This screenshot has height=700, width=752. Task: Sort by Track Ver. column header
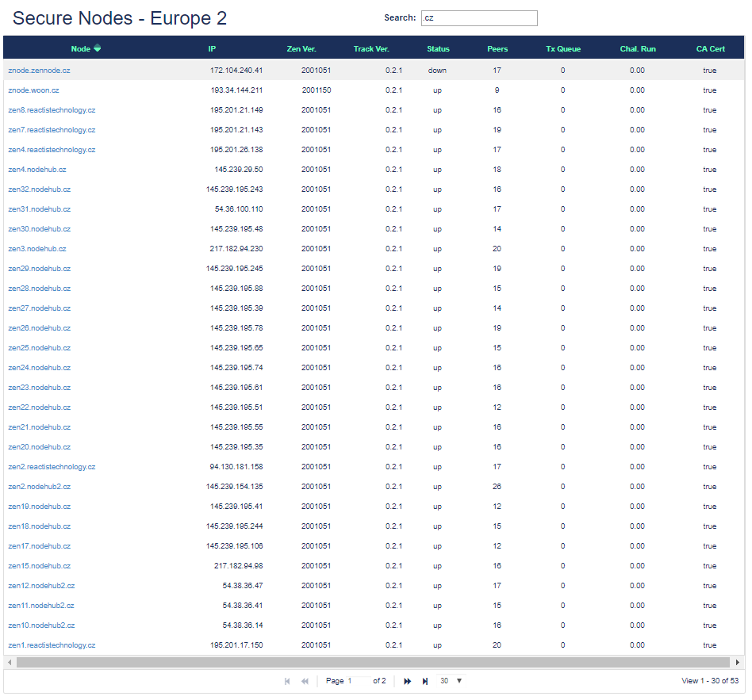point(371,49)
